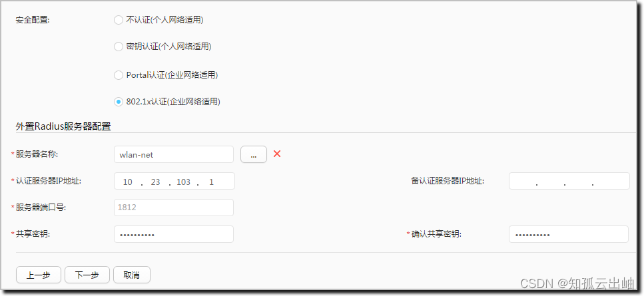Image resolution: width=644 pixels, height=296 pixels.
Task: Click the 服务器端口号 field showing 1812
Action: point(174,208)
